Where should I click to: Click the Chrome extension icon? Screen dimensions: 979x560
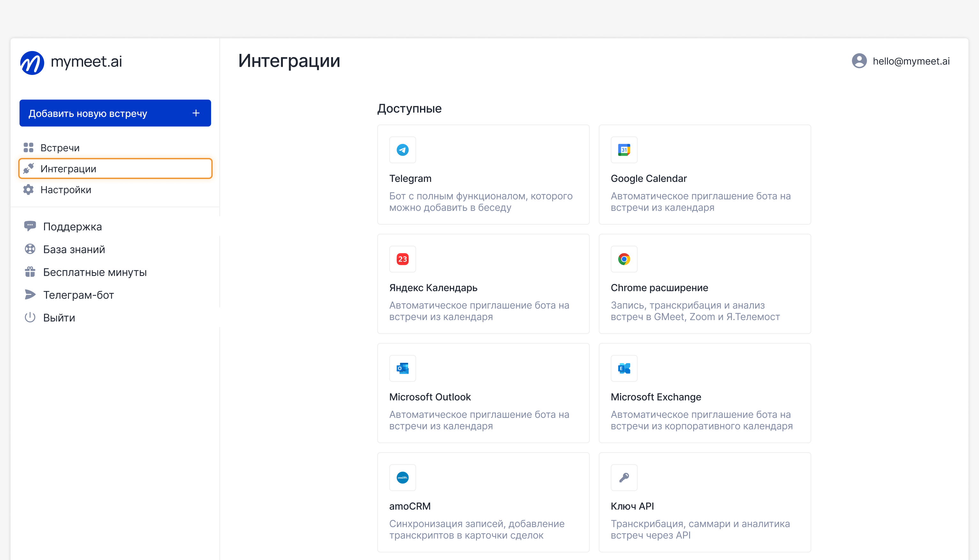[x=624, y=259]
